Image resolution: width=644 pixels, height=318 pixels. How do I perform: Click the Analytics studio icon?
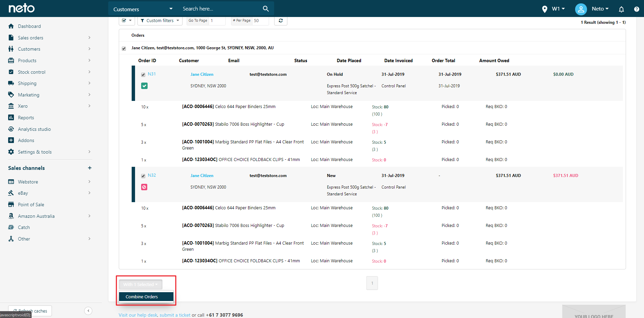[x=11, y=129]
